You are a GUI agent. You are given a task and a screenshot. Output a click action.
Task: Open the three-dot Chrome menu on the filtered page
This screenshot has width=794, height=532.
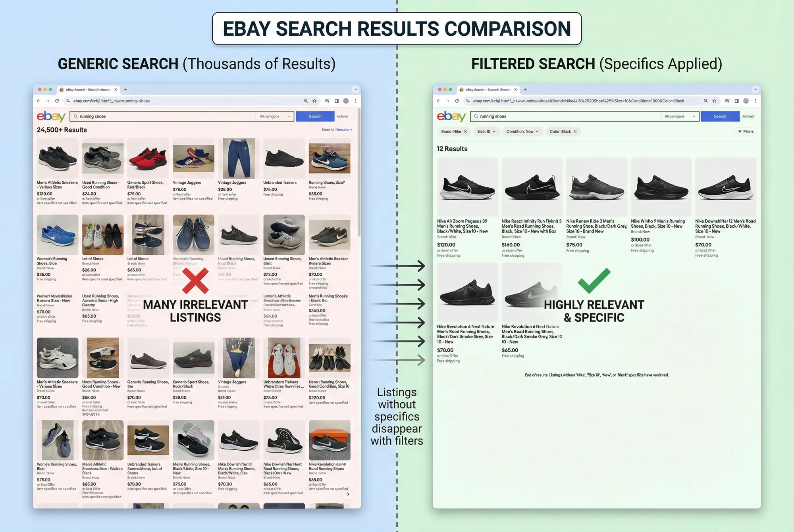pyautogui.click(x=755, y=101)
